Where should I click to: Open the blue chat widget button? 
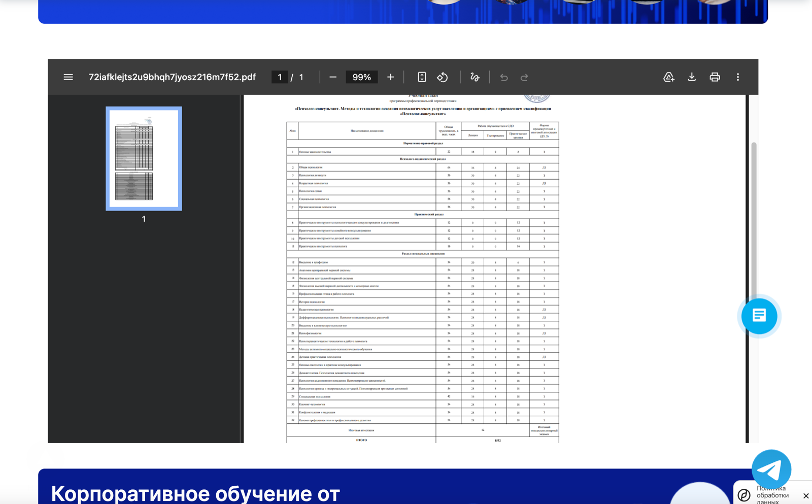tap(759, 316)
